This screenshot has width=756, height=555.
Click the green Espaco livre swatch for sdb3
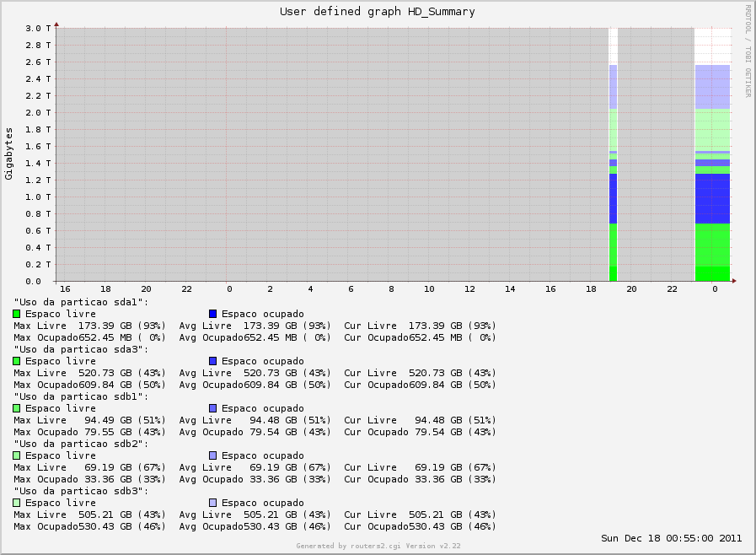[17, 502]
